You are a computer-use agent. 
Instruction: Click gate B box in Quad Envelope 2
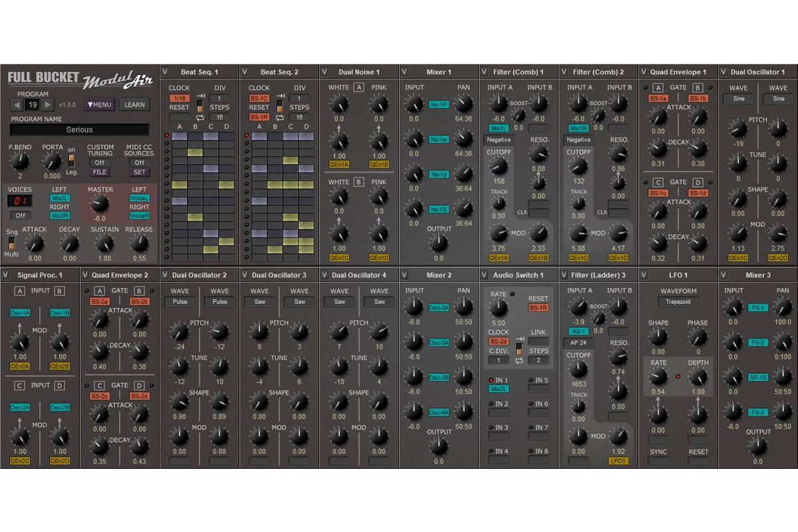pyautogui.click(x=140, y=291)
